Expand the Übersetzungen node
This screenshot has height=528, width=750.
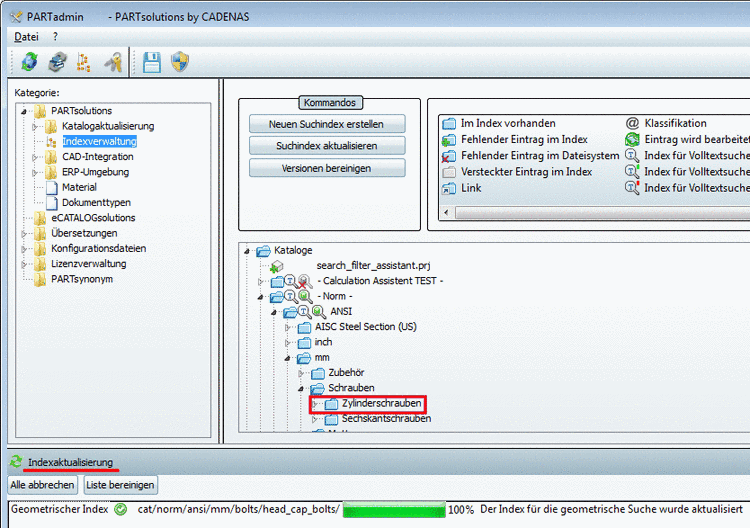(23, 234)
